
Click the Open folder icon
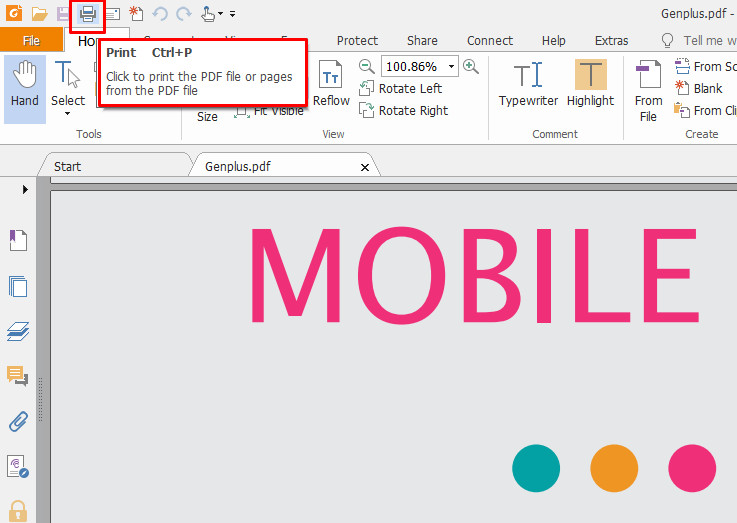[40, 14]
